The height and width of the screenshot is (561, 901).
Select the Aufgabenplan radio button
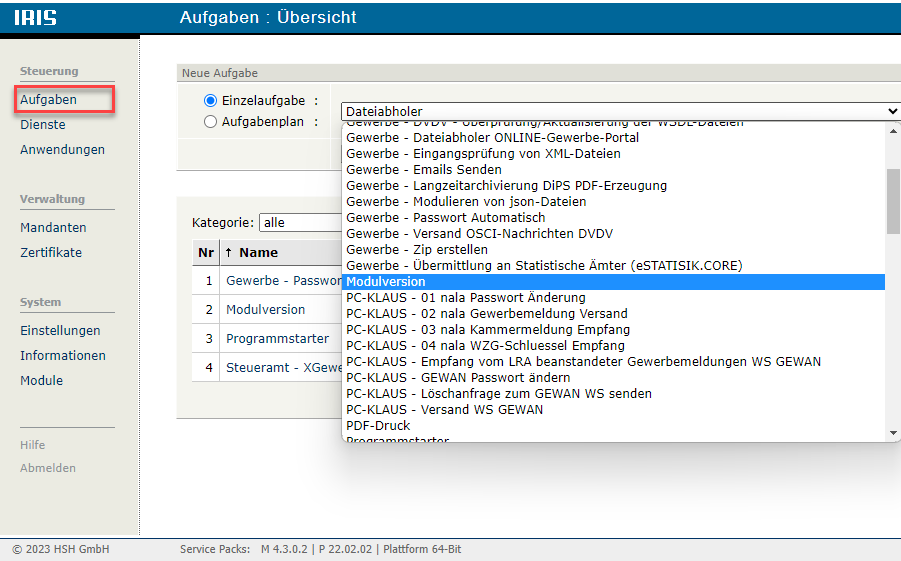point(210,122)
